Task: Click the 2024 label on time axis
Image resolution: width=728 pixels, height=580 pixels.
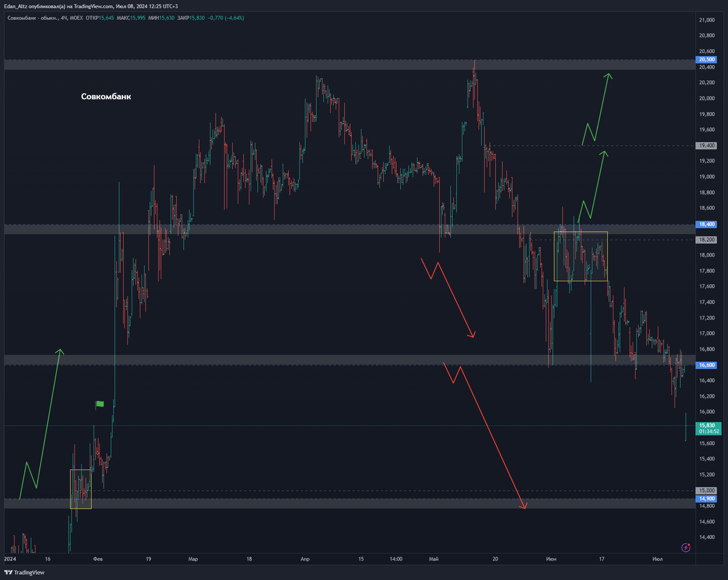Action: coord(10,558)
